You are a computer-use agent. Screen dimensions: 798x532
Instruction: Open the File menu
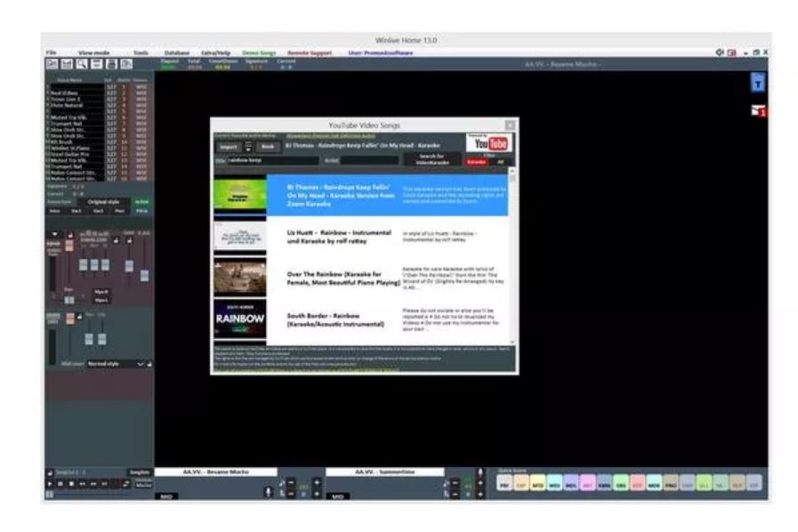click(x=51, y=52)
